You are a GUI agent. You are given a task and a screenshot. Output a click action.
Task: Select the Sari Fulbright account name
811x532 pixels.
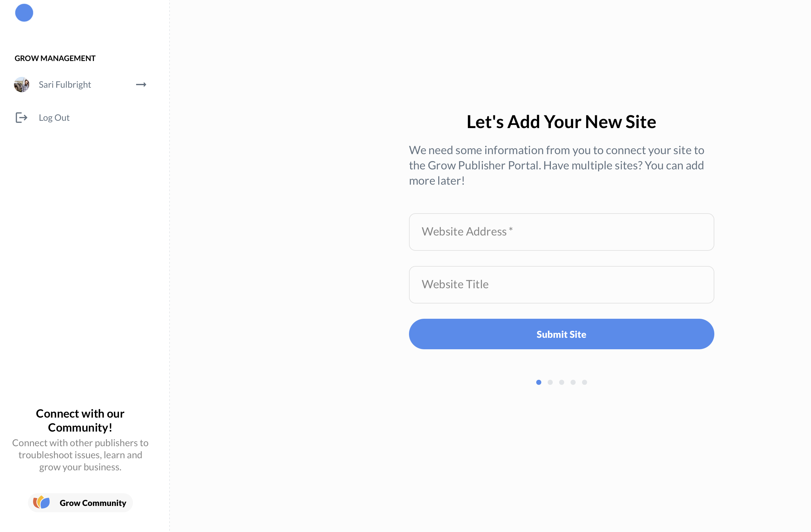(x=65, y=85)
